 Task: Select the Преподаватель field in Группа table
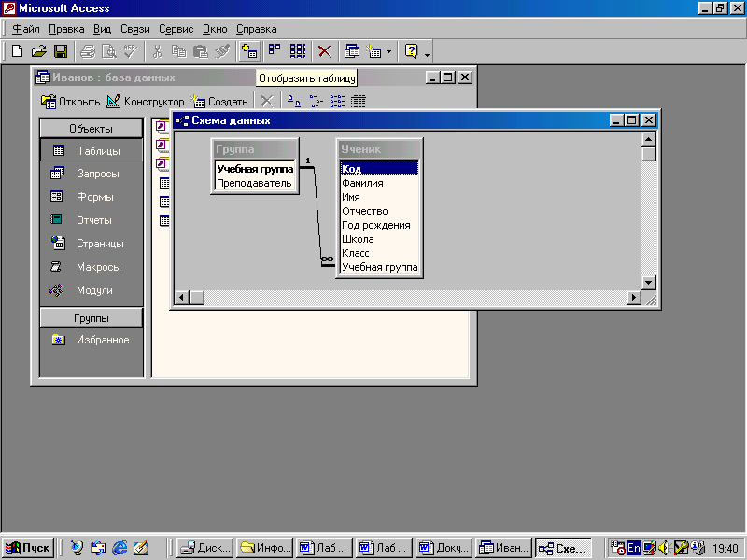pyautogui.click(x=255, y=183)
